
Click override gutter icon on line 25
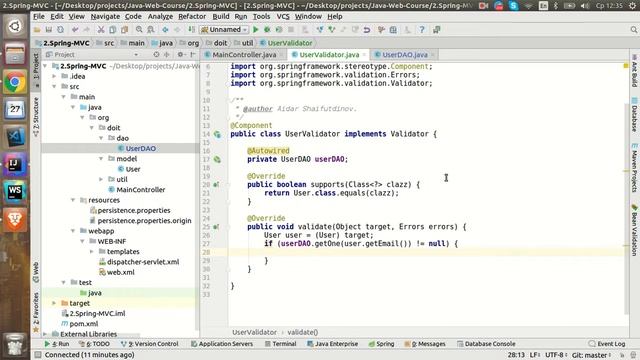[x=216, y=227]
